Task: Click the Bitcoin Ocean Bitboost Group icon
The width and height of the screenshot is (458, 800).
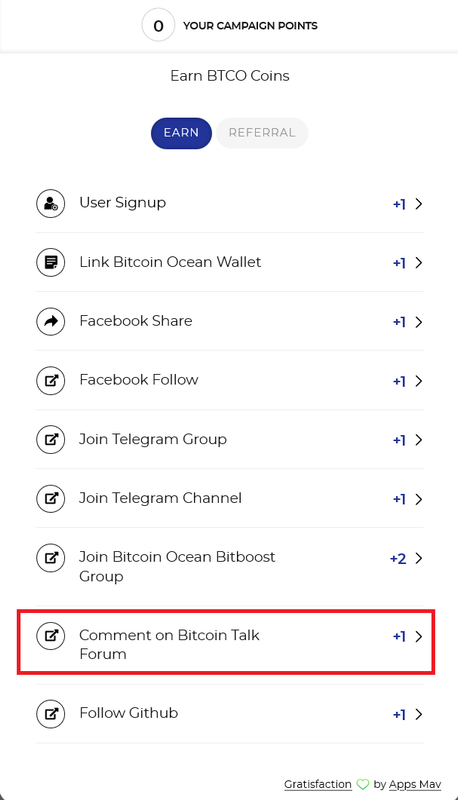Action: pyautogui.click(x=50, y=558)
